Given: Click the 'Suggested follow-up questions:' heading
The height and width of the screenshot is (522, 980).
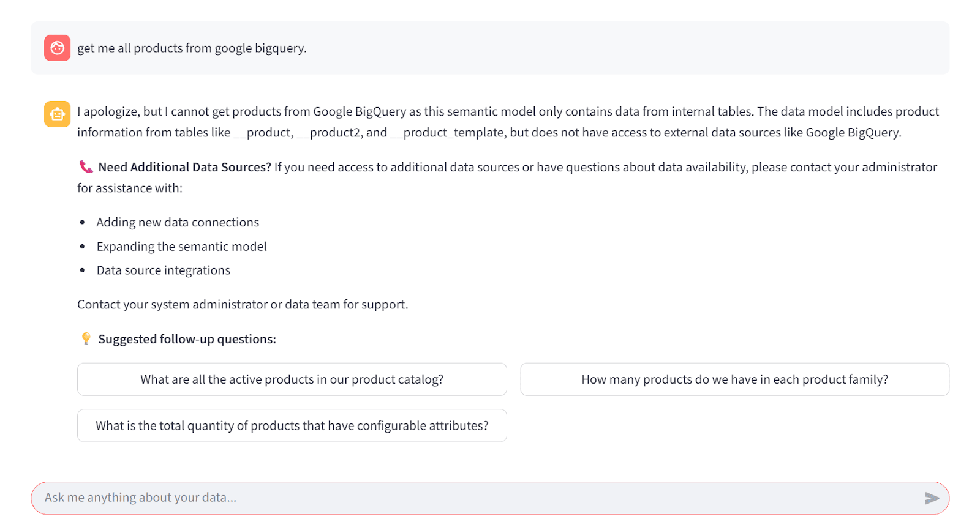Looking at the screenshot, I should (187, 339).
